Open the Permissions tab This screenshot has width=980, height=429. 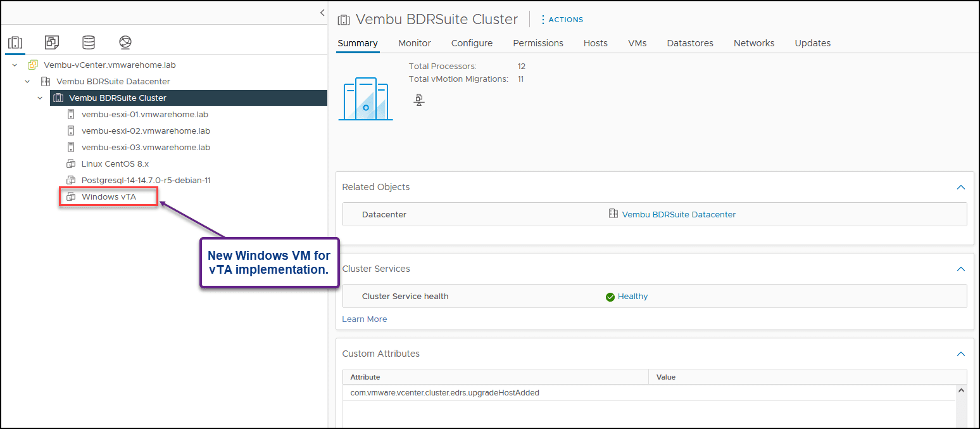(x=538, y=43)
